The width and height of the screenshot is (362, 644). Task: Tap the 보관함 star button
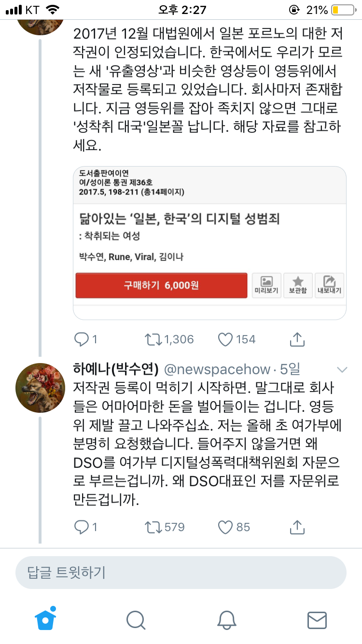click(x=298, y=285)
